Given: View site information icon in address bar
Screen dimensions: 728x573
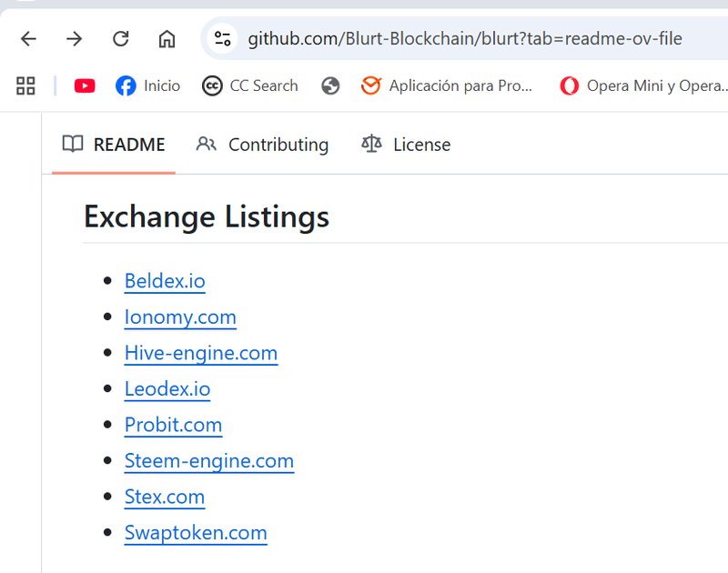Looking at the screenshot, I should pos(223,38).
